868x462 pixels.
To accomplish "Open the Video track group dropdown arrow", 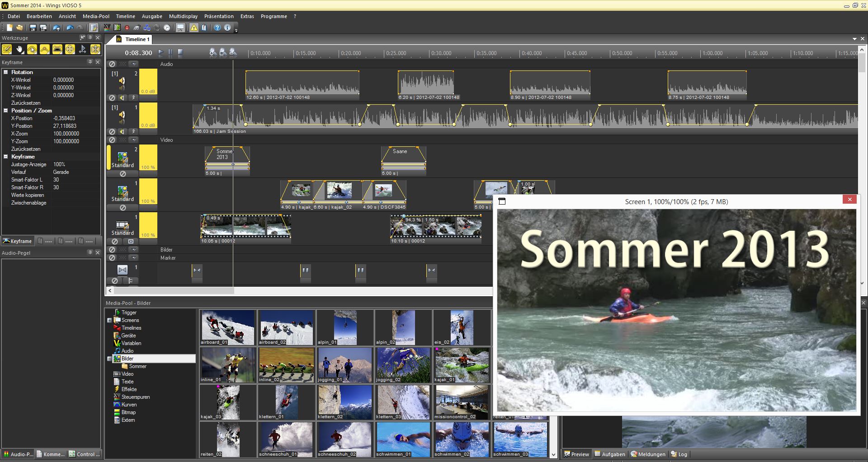I will [133, 140].
